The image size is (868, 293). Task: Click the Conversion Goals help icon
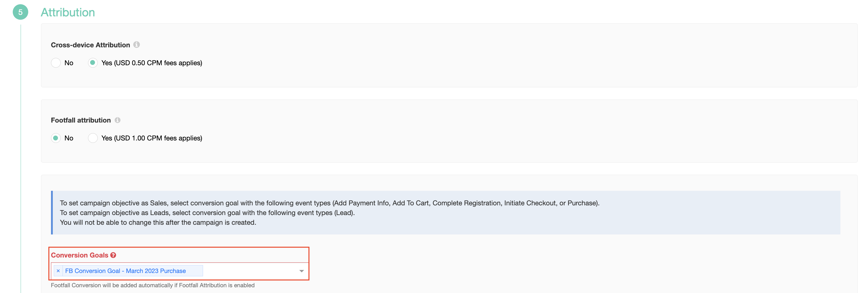[x=113, y=255]
